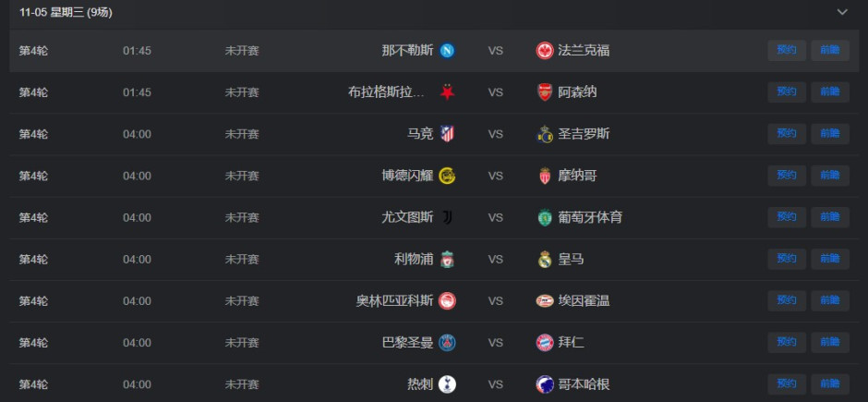The image size is (868, 402).
Task: Click 预约 on the 马竞 vs 圣吉罗斯 row
Action: [x=787, y=133]
